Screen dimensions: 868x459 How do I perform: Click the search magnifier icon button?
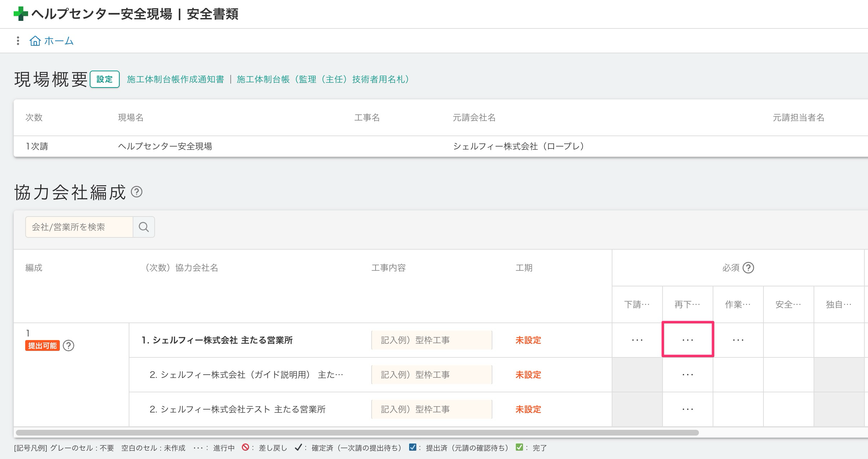pos(144,227)
